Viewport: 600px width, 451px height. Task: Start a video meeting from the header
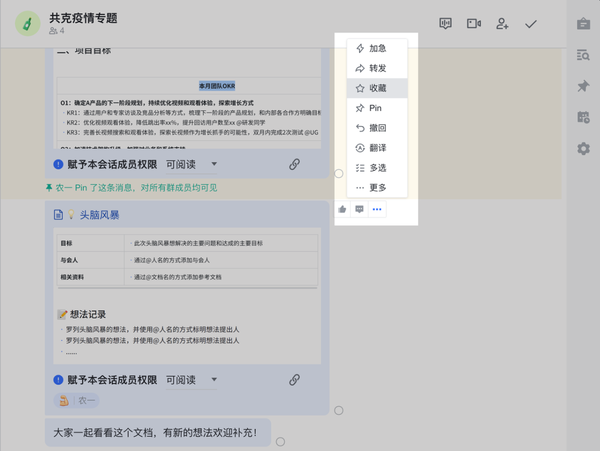point(474,24)
